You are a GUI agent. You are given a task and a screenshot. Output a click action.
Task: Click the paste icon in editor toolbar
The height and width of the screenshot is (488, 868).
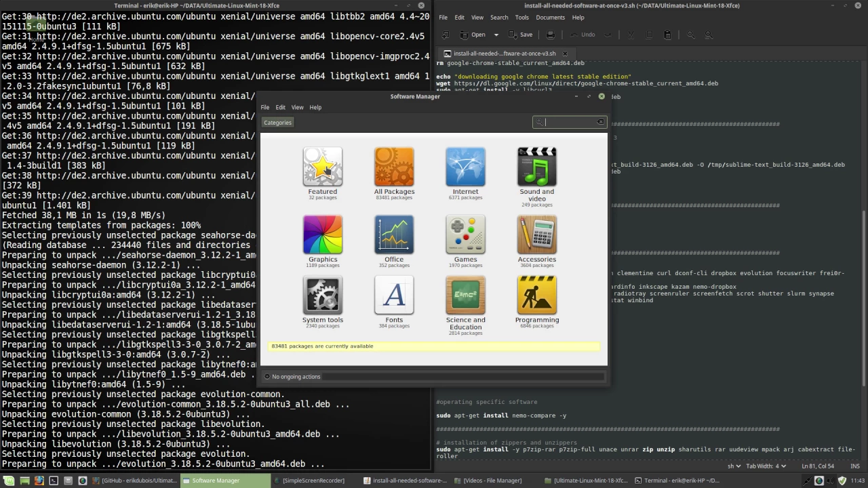[667, 35]
